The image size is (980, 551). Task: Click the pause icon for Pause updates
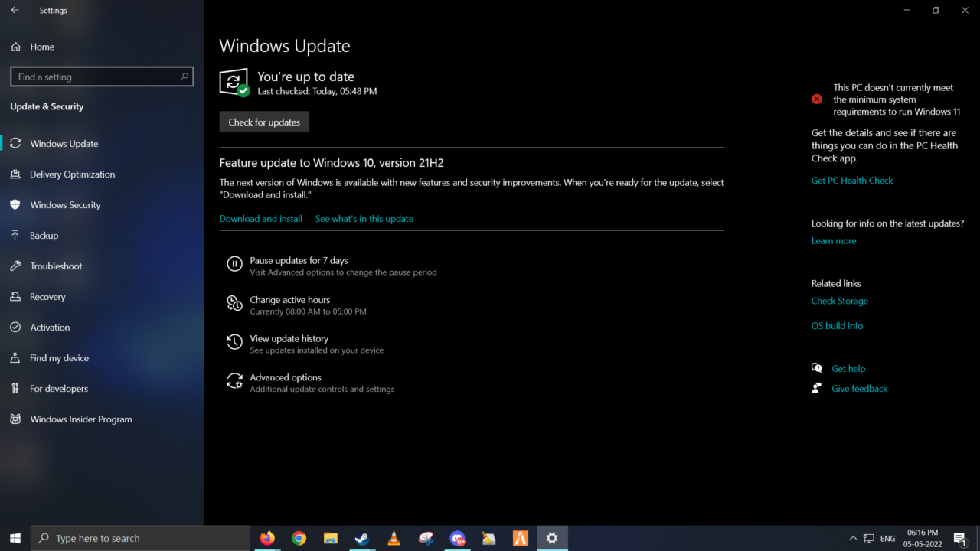[x=234, y=265]
